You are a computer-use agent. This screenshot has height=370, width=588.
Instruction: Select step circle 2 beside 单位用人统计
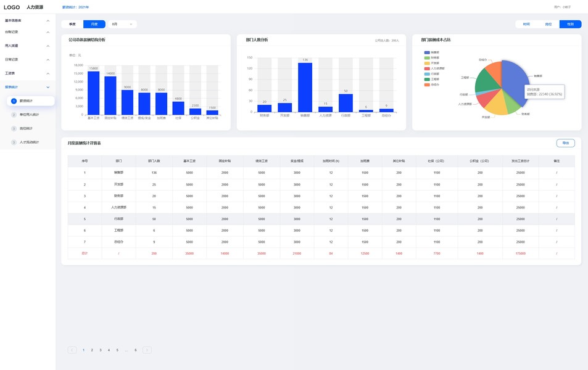coord(14,115)
